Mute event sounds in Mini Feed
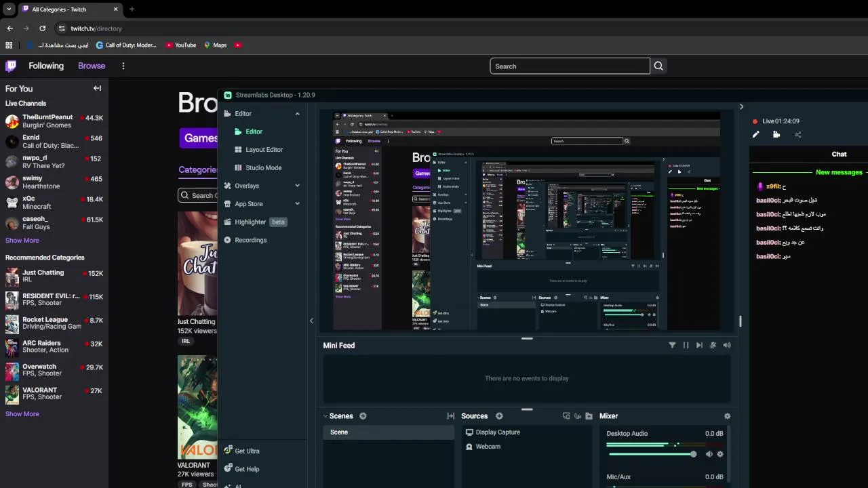The image size is (868, 488). pos(713,345)
